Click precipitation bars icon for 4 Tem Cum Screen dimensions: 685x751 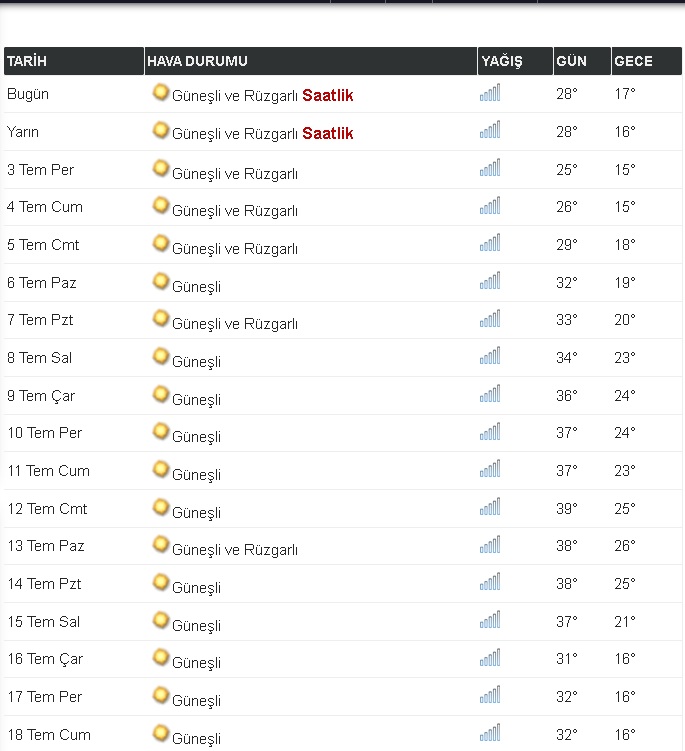490,206
